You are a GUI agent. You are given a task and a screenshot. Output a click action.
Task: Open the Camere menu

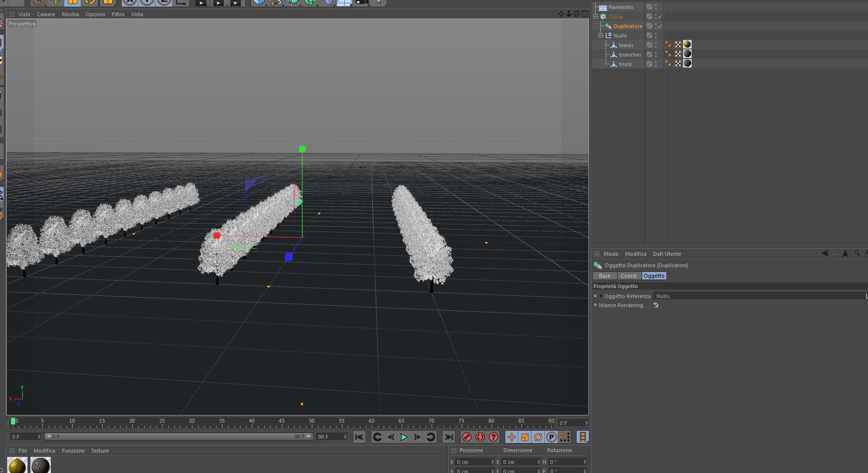46,14
